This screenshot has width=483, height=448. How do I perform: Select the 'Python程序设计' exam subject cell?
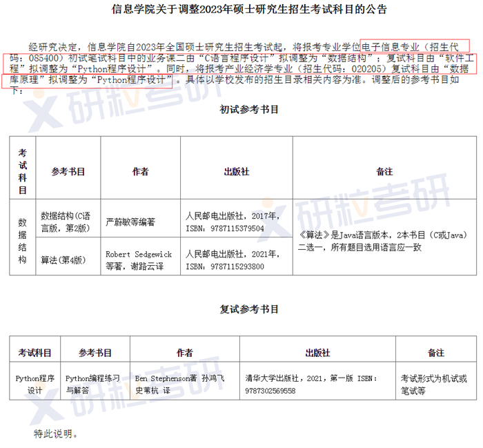pos(34,384)
